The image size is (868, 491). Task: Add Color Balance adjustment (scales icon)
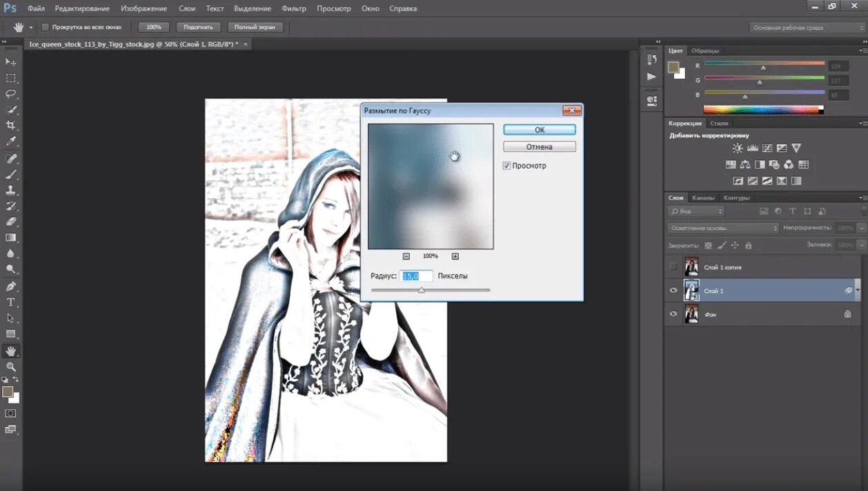coord(745,165)
